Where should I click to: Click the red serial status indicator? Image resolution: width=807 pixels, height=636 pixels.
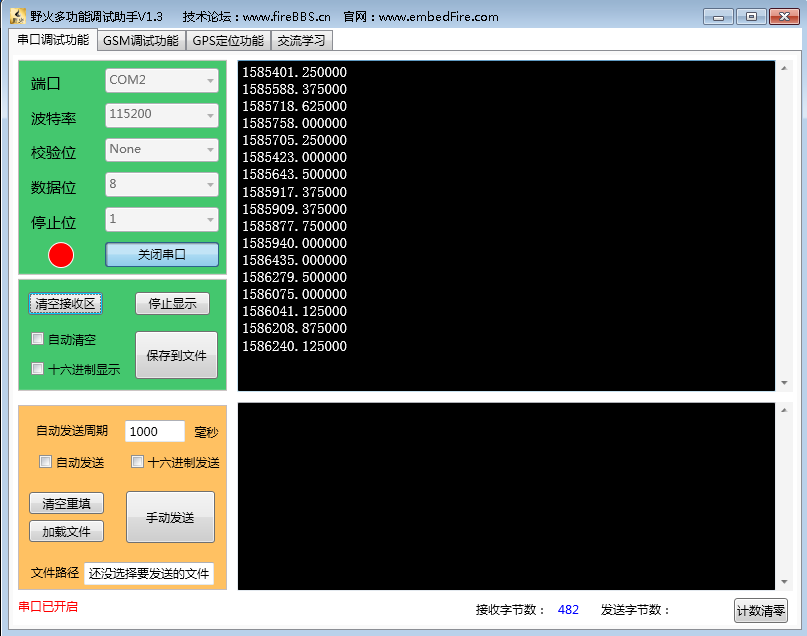click(61, 255)
